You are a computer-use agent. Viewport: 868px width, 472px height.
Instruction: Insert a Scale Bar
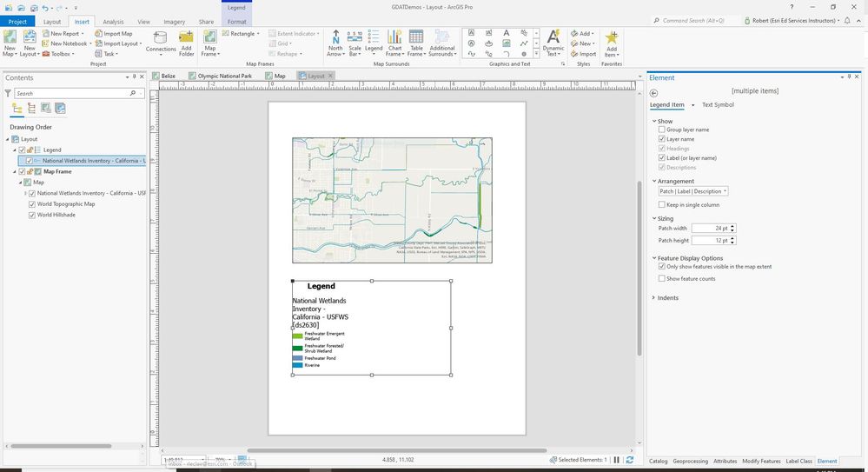[354, 37]
